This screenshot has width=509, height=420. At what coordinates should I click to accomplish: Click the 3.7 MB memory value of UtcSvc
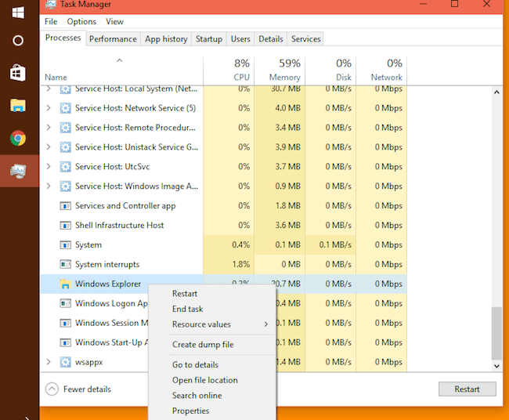[288, 167]
